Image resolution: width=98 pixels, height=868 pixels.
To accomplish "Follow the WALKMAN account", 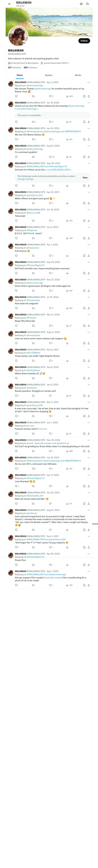I will point(84,41).
